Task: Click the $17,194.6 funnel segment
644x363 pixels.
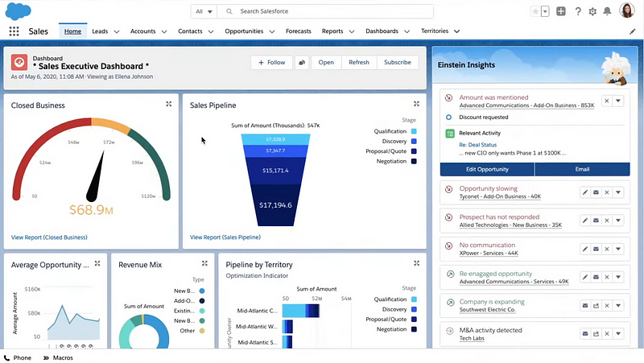Action: (275, 205)
